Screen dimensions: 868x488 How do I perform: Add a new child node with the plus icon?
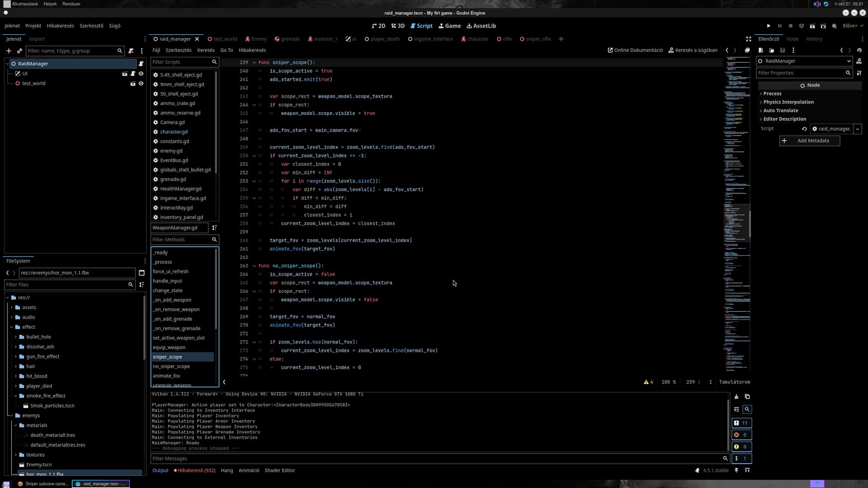(9, 51)
